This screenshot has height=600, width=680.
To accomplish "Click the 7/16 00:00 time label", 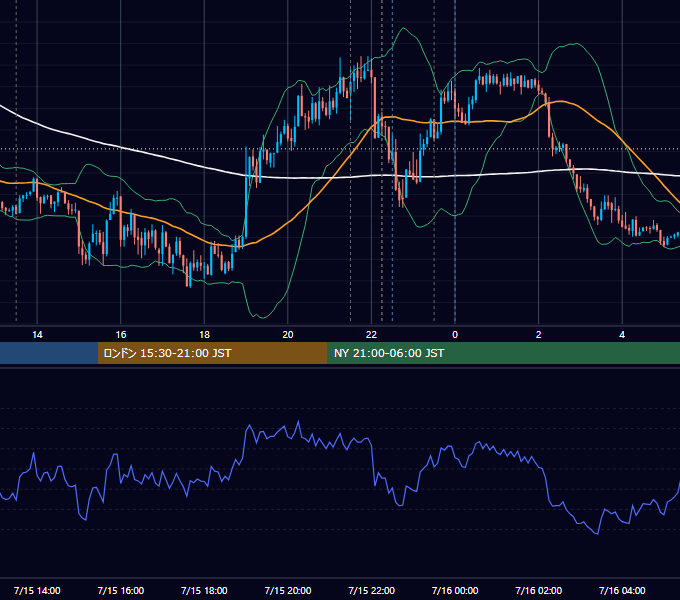I will click(x=455, y=590).
